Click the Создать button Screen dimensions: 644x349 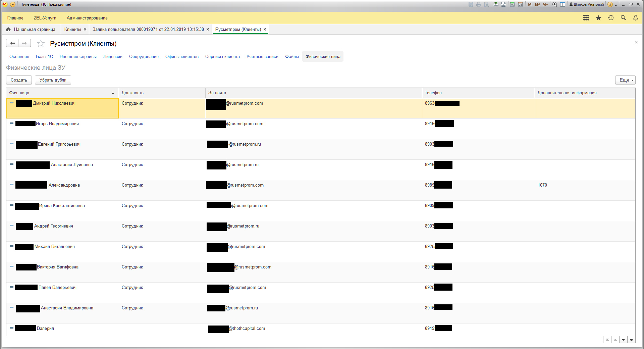click(x=19, y=80)
